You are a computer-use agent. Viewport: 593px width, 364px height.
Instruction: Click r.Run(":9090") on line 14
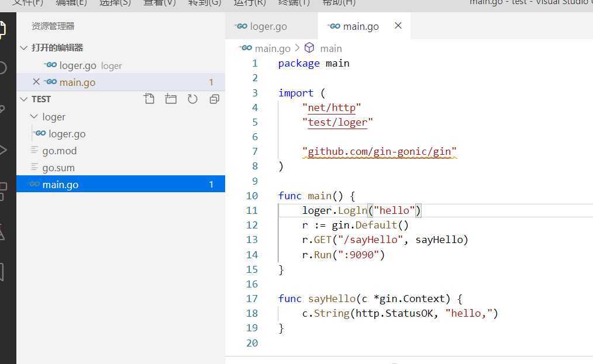click(343, 255)
